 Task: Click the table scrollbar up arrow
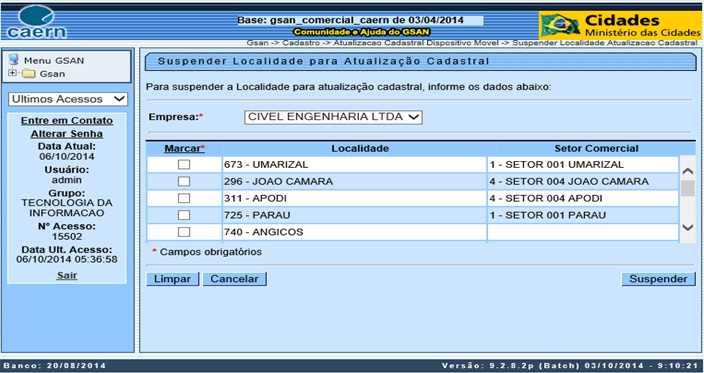687,171
